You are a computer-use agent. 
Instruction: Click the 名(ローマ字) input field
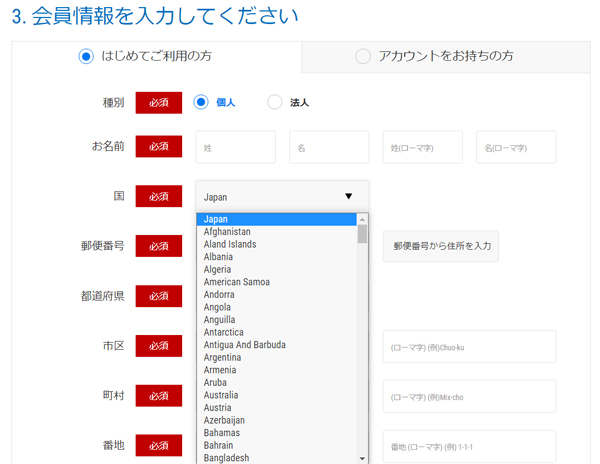[516, 147]
